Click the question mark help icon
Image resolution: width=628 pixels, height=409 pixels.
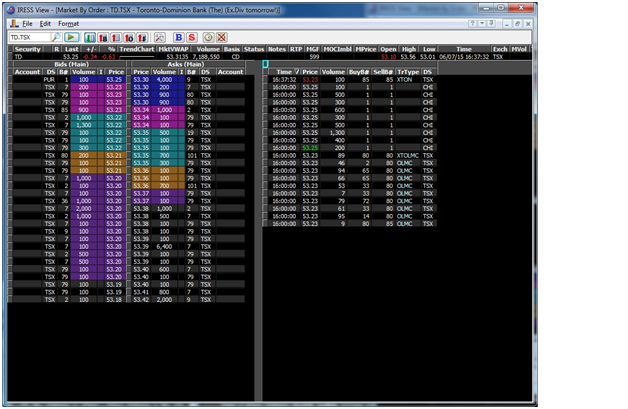473,24
